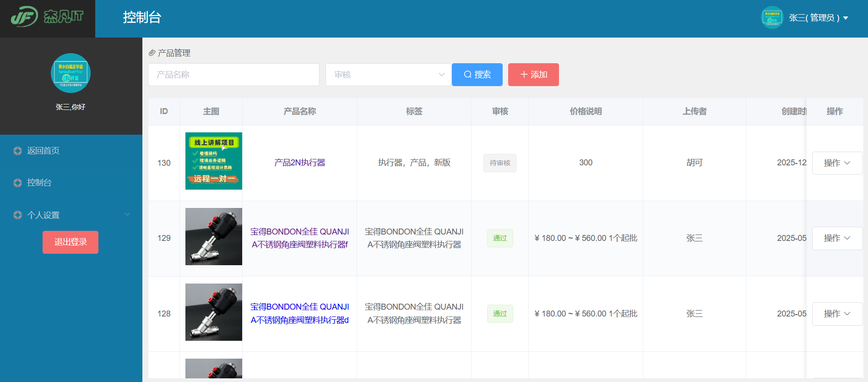Open the 审核 status dropdown

coord(389,75)
